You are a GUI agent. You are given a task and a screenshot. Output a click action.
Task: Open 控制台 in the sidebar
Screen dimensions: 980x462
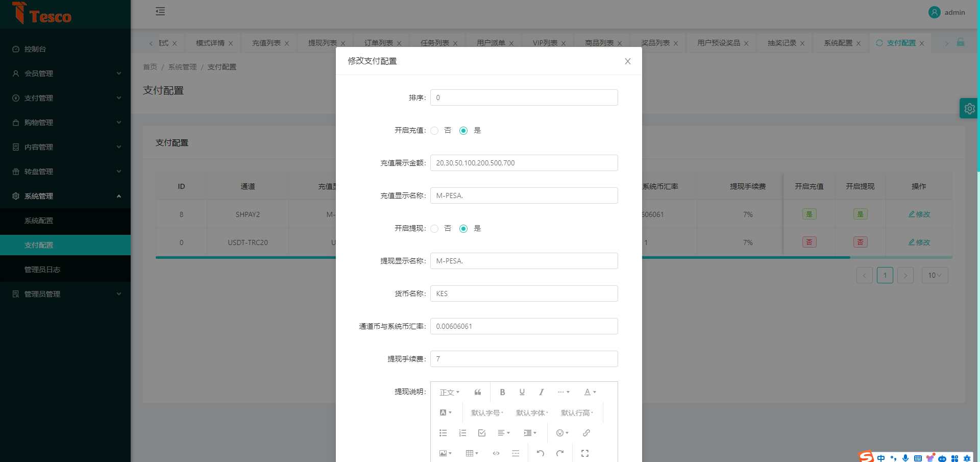(x=65, y=49)
